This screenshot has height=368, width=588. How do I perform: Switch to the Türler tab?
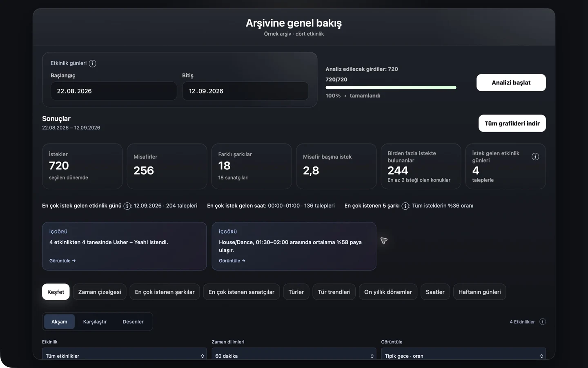(x=296, y=292)
